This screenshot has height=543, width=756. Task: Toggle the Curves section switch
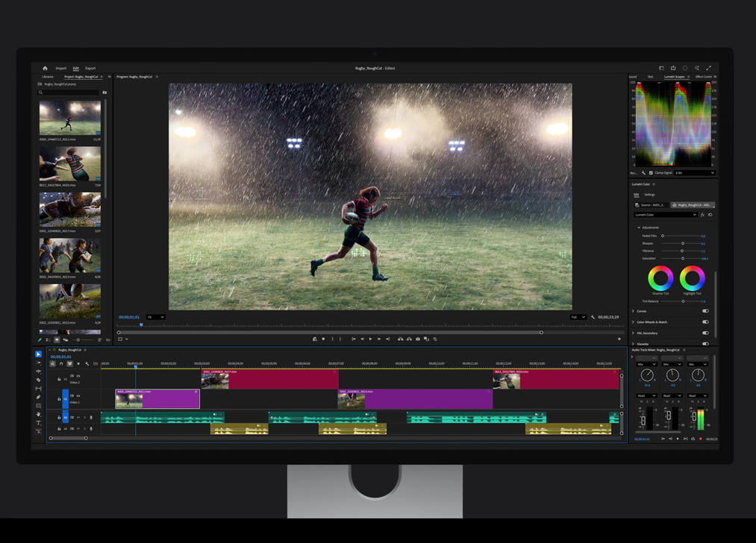click(705, 311)
